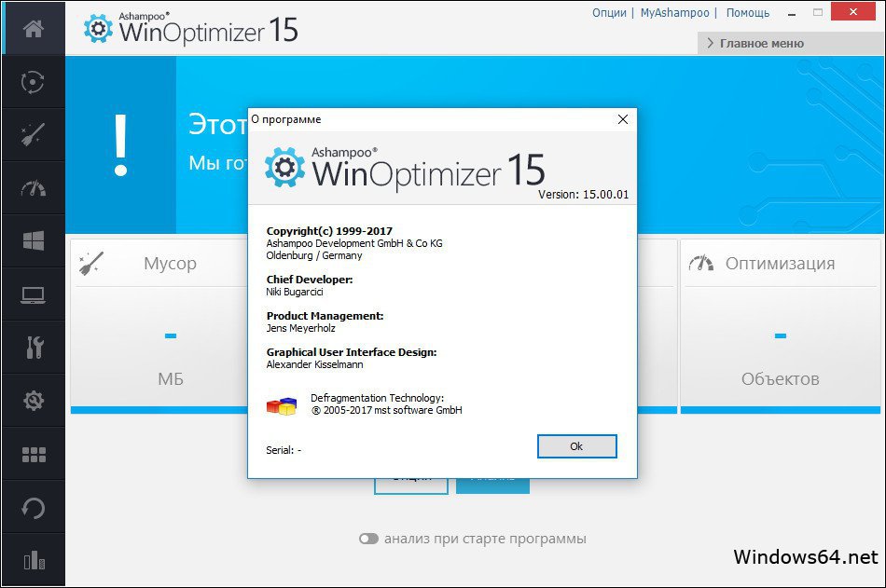Click the Oldenburg / Germany text

pos(314,256)
